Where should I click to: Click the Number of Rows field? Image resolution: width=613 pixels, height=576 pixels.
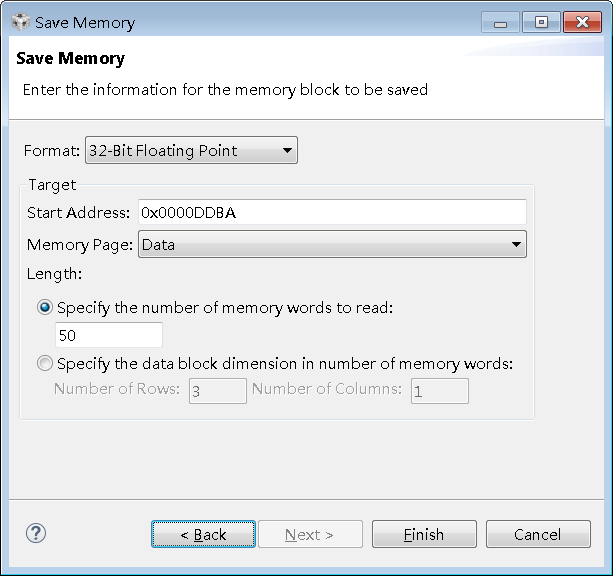[217, 391]
